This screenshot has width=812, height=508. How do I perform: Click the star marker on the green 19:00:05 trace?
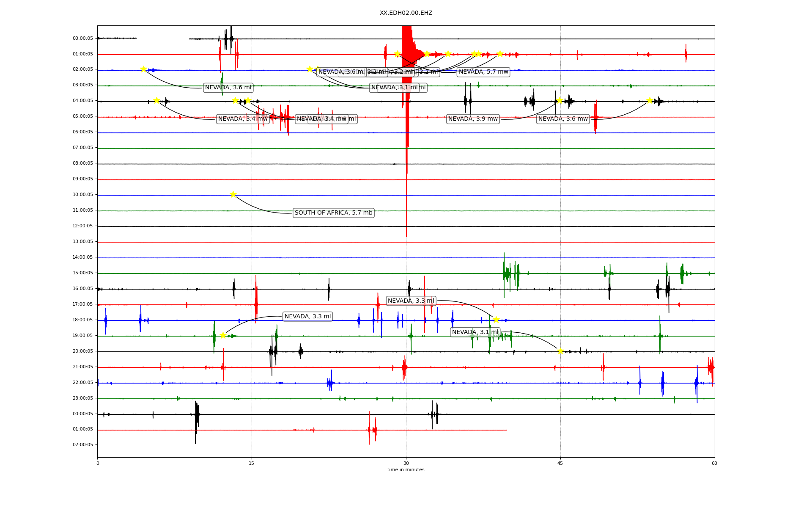click(223, 335)
